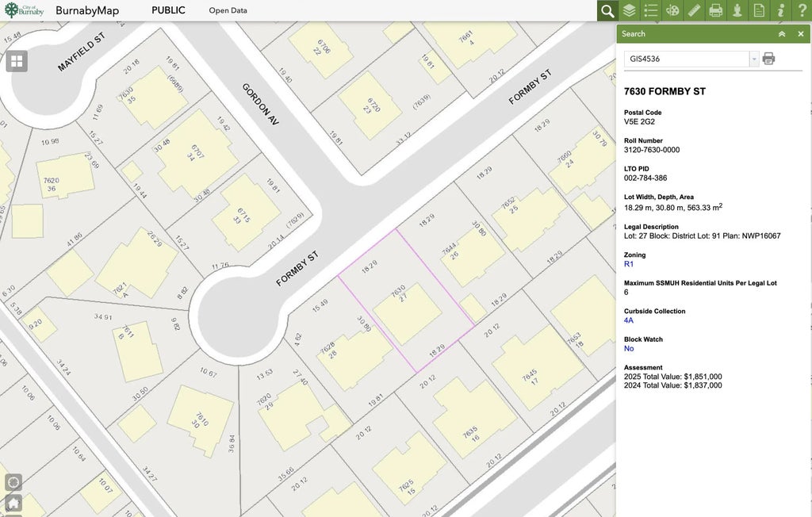The image size is (812, 517).
Task: Print the search result details
Action: tap(768, 59)
